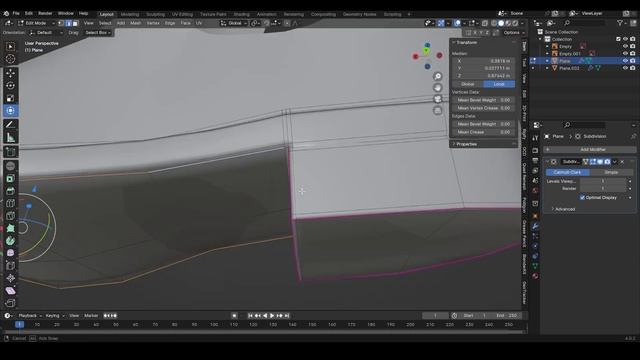The height and width of the screenshot is (360, 640).
Task: Select the Scale tool
Action: point(11,98)
